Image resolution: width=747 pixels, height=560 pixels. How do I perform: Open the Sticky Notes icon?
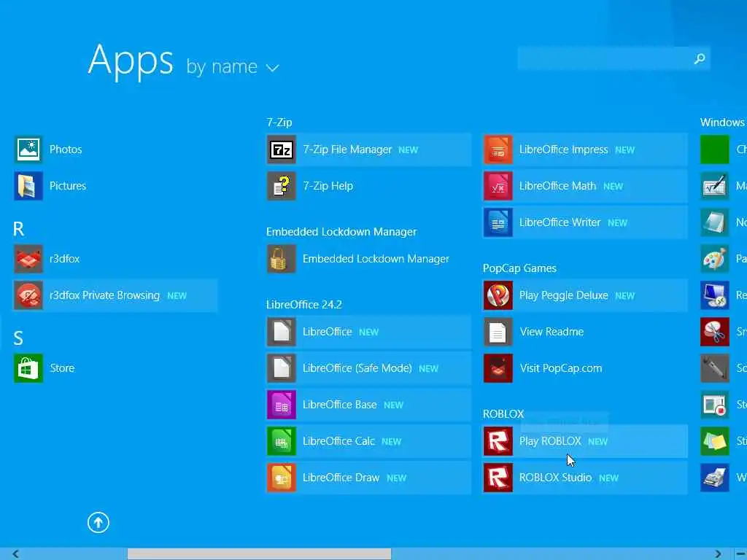(x=715, y=441)
